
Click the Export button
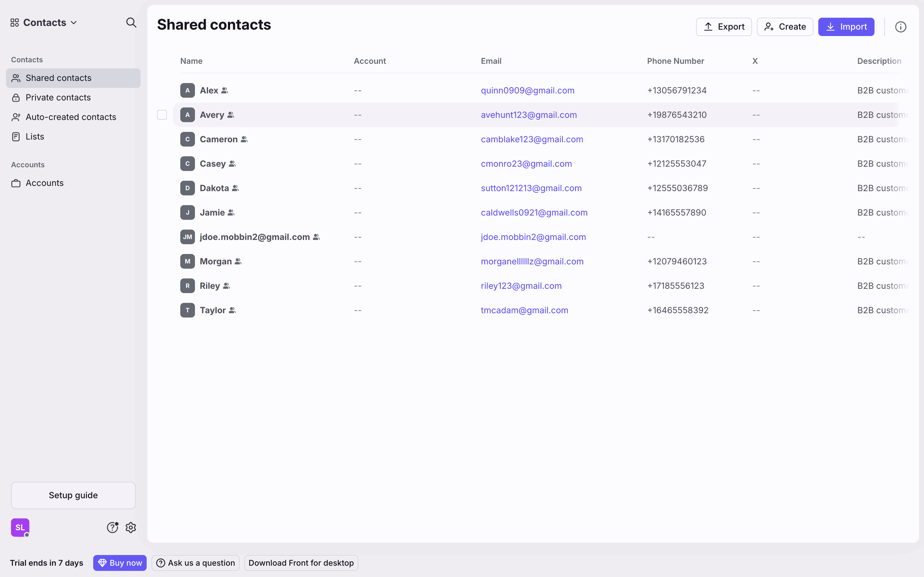point(724,27)
